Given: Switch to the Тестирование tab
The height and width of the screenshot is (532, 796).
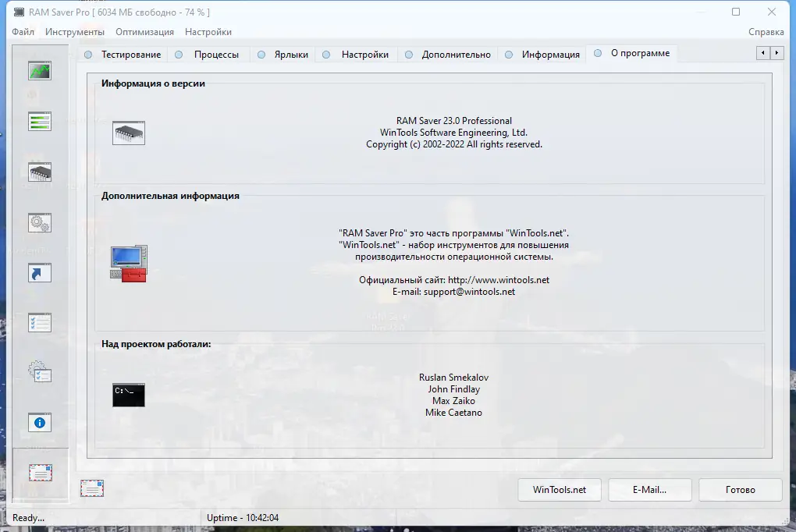Looking at the screenshot, I should coord(123,55).
